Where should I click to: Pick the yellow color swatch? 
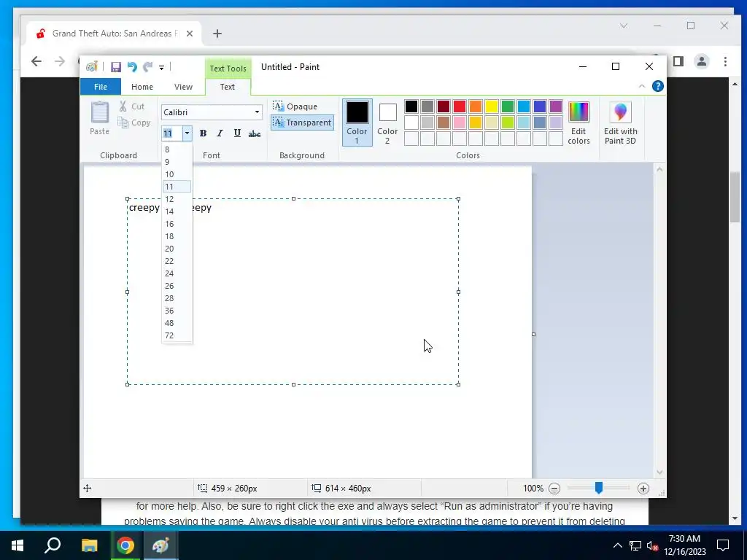pyautogui.click(x=492, y=106)
